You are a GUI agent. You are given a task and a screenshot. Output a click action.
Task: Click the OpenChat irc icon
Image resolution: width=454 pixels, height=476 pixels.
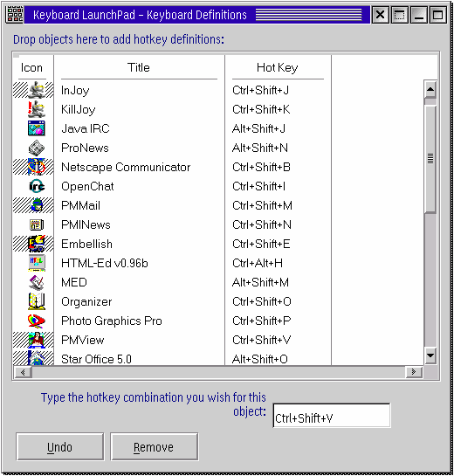click(37, 186)
